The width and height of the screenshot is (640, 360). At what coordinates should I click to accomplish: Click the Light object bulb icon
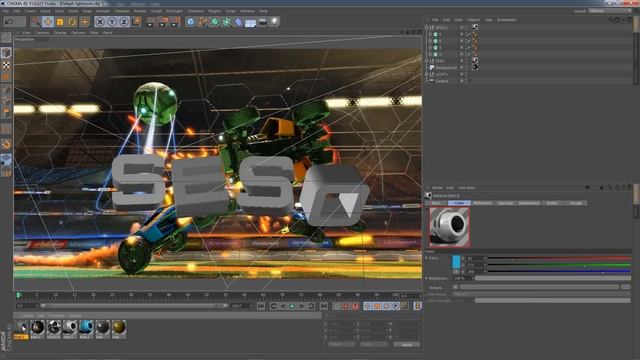point(274,22)
